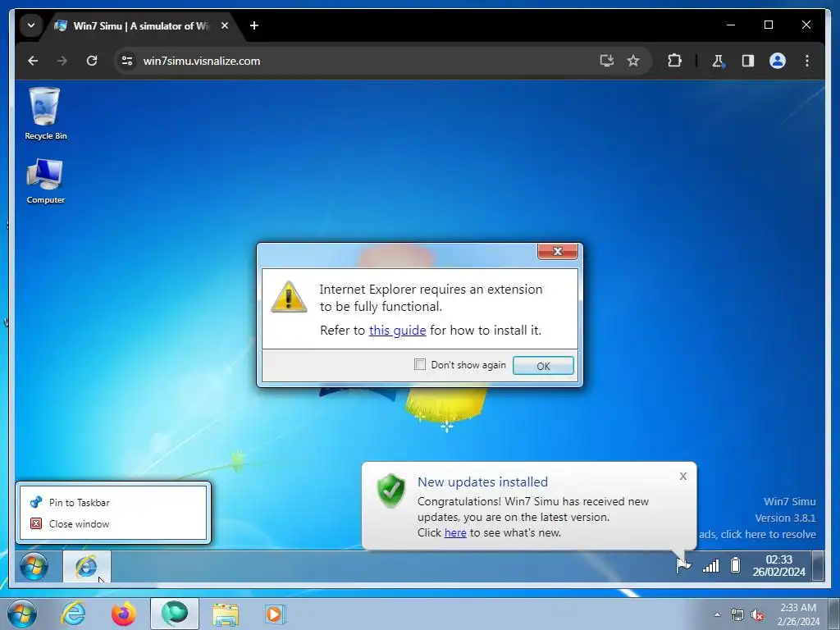Click OK in the Internet Explorer dialog
840x630 pixels.
pyautogui.click(x=543, y=366)
